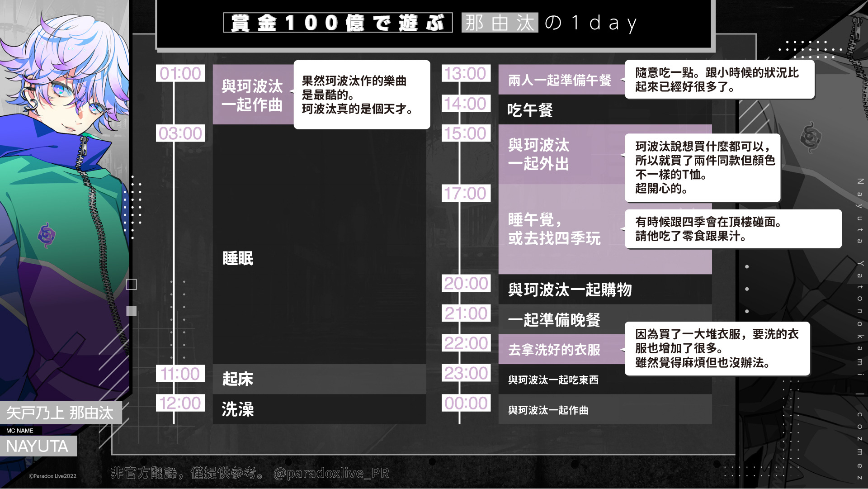The height and width of the screenshot is (489, 868).
Task: Click the 12:00 time marker
Action: click(x=180, y=403)
